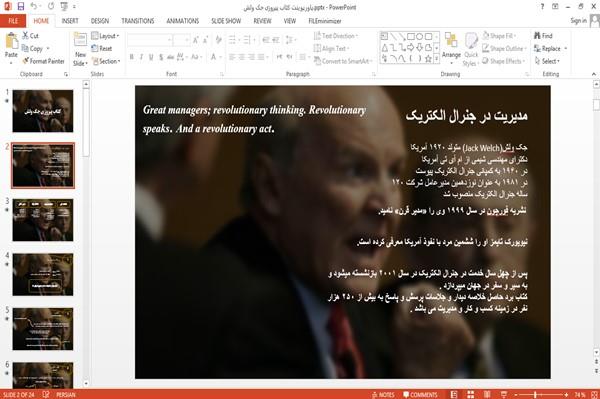Open the Section dropdown
600x399 pixels.
[106, 61]
